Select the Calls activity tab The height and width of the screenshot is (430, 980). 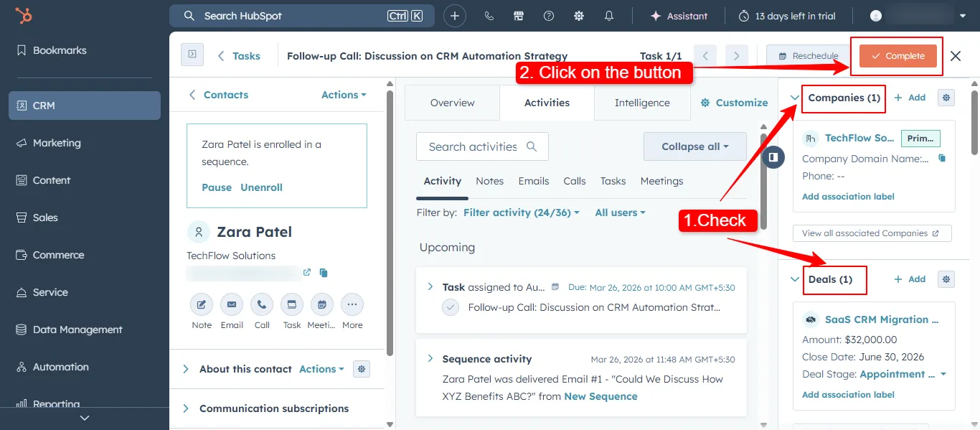click(575, 181)
